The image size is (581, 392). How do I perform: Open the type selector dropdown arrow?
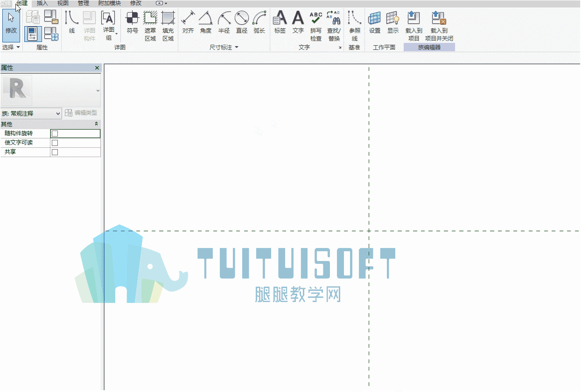pyautogui.click(x=98, y=91)
